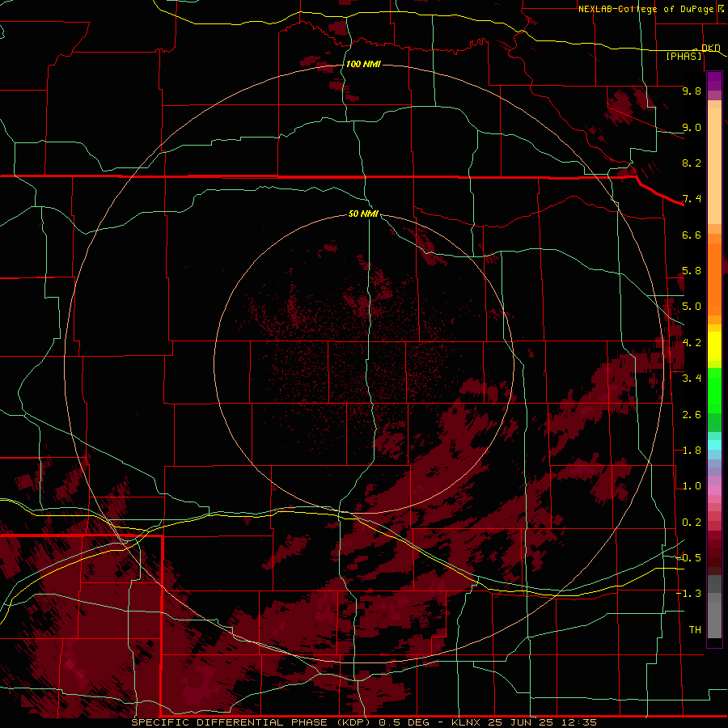Click the -0.5 scale value
The width and height of the screenshot is (728, 728).
(689, 558)
